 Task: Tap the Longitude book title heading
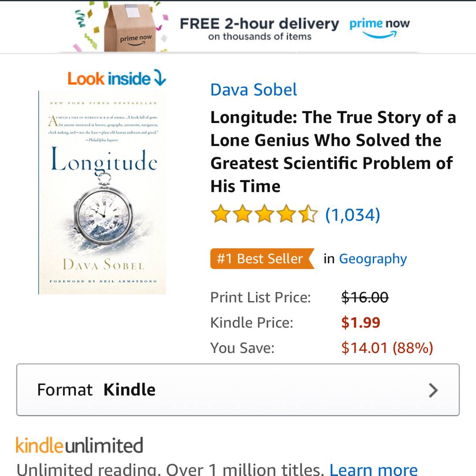pos(333,152)
